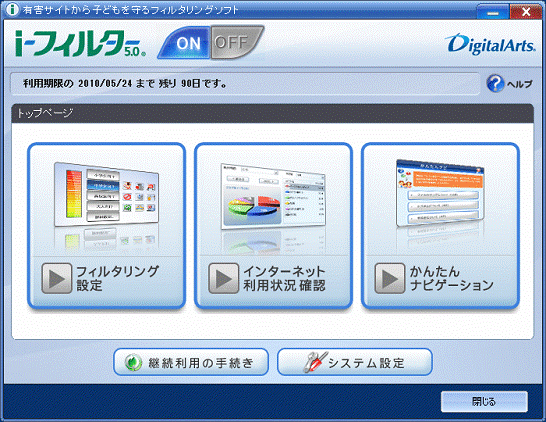Viewport: 546px width, 422px height.
Task: Open かんたんナビゲーション play arrow
Action: (x=390, y=278)
